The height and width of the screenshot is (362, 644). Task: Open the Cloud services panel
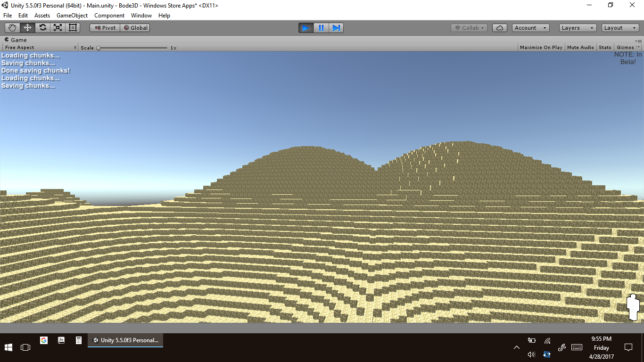499,28
